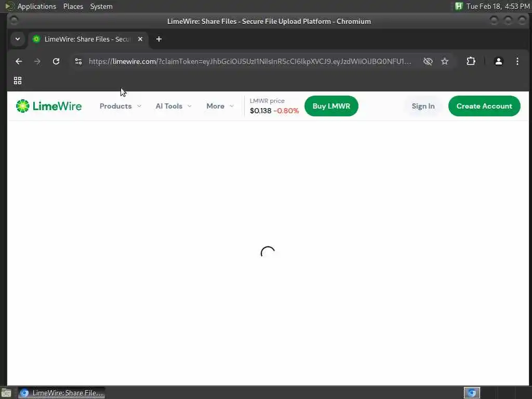The height and width of the screenshot is (399, 532).
Task: Open the browser profile icon
Action: 498,61
